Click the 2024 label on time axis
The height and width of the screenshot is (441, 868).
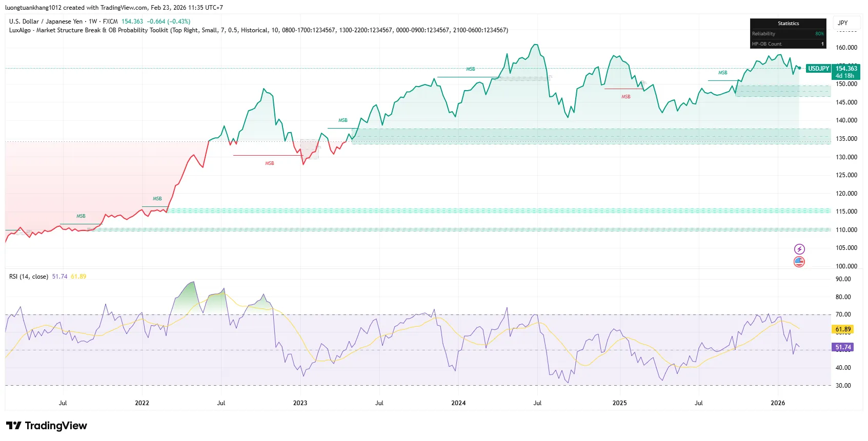click(458, 403)
